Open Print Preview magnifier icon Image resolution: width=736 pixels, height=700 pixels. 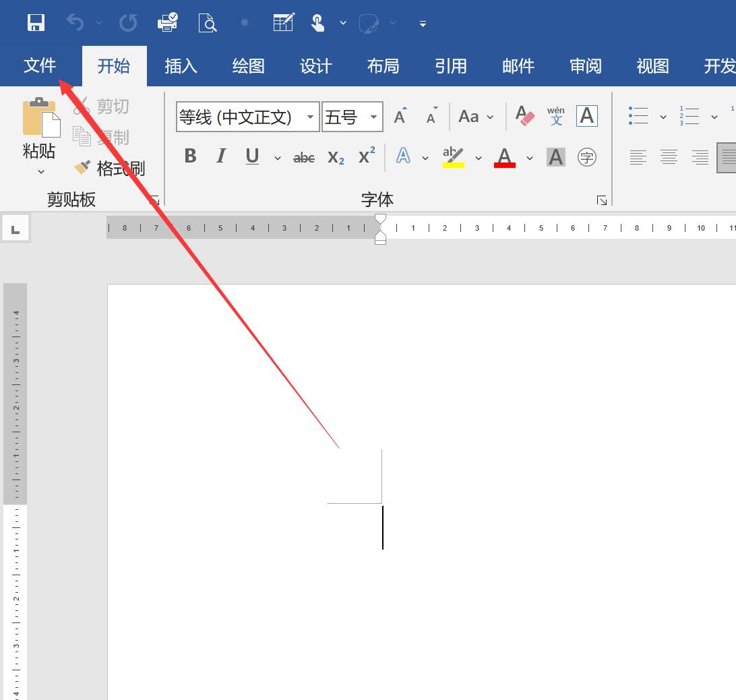[208, 23]
